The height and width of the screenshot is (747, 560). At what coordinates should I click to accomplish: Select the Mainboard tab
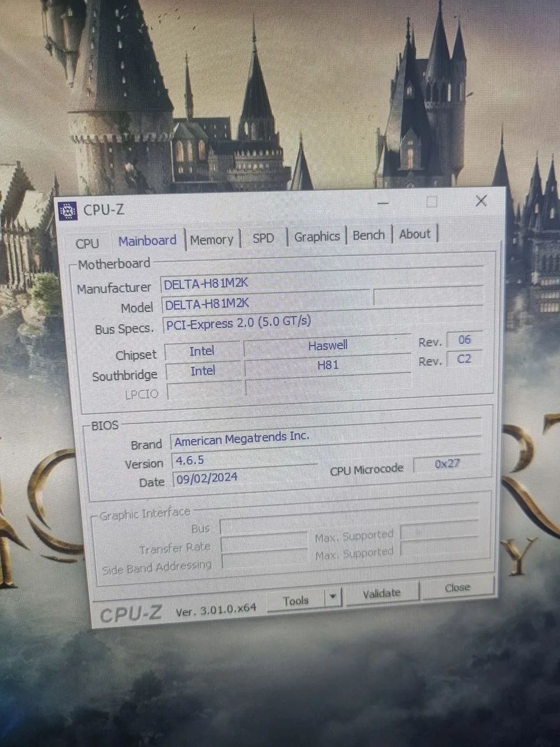[148, 240]
